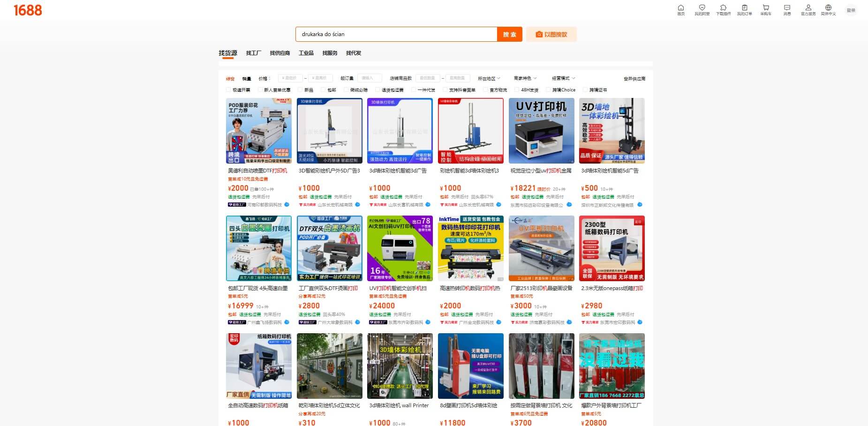Enable the 包邮 free shipping checkbox
This screenshot has height=426, width=868.
point(324,90)
